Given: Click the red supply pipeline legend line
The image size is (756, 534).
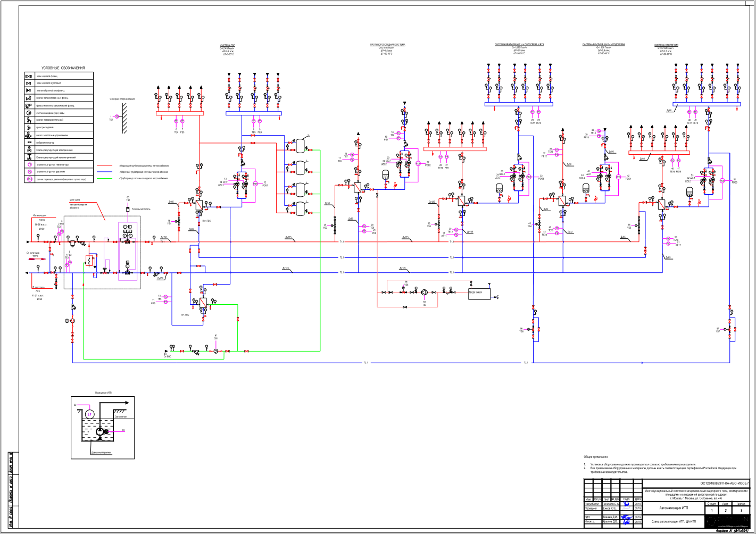Looking at the screenshot, I should tap(104, 166).
